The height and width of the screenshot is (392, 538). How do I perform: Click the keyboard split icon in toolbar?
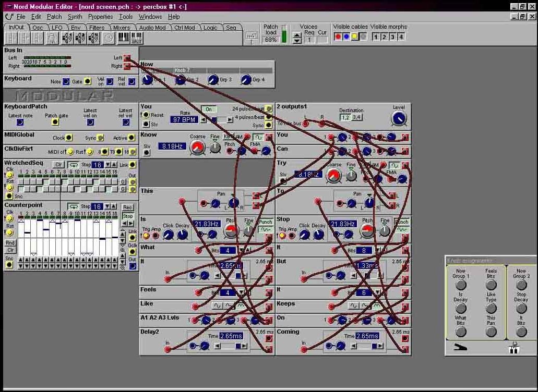click(137, 38)
